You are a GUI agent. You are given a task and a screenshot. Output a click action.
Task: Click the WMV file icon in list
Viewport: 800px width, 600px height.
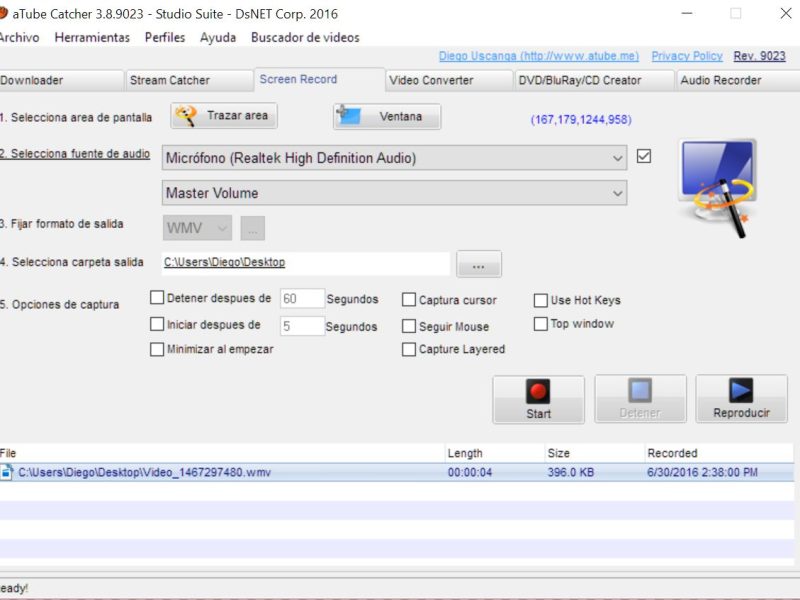pos(6,472)
